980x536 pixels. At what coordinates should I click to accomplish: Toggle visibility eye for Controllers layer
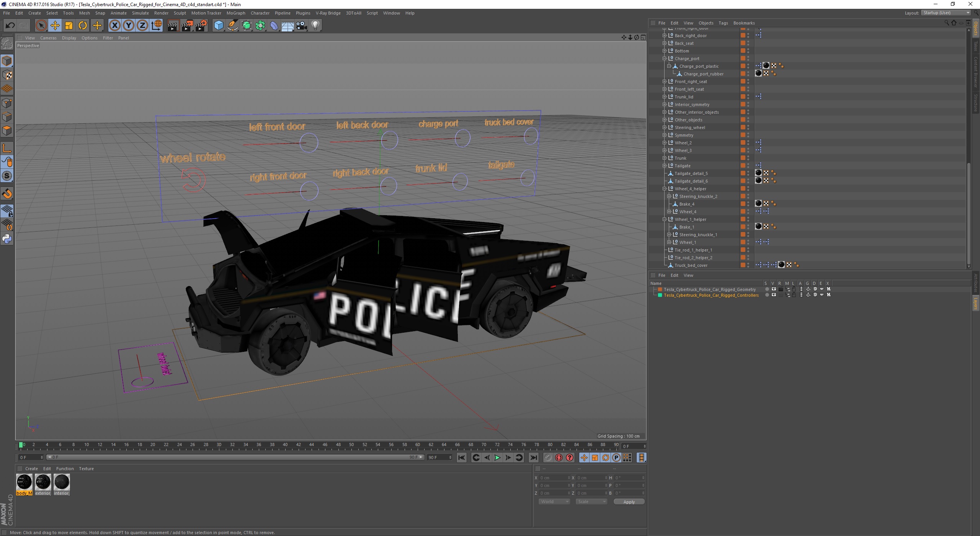[x=774, y=295]
